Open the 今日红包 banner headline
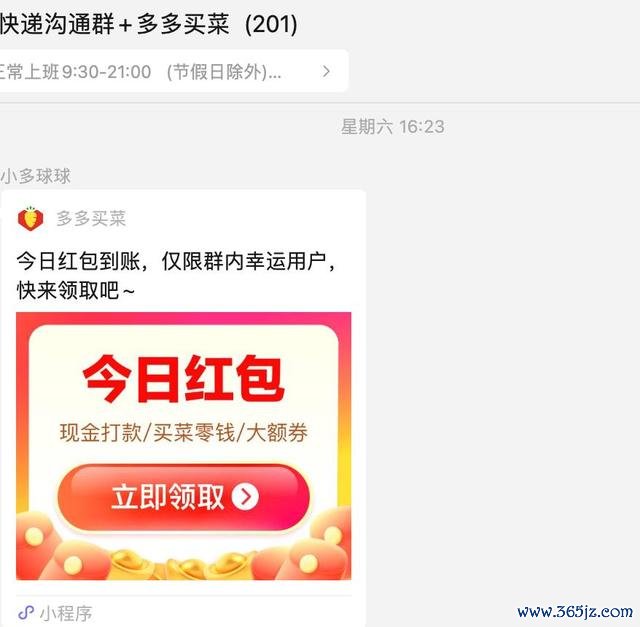The width and height of the screenshot is (640, 627). [183, 378]
